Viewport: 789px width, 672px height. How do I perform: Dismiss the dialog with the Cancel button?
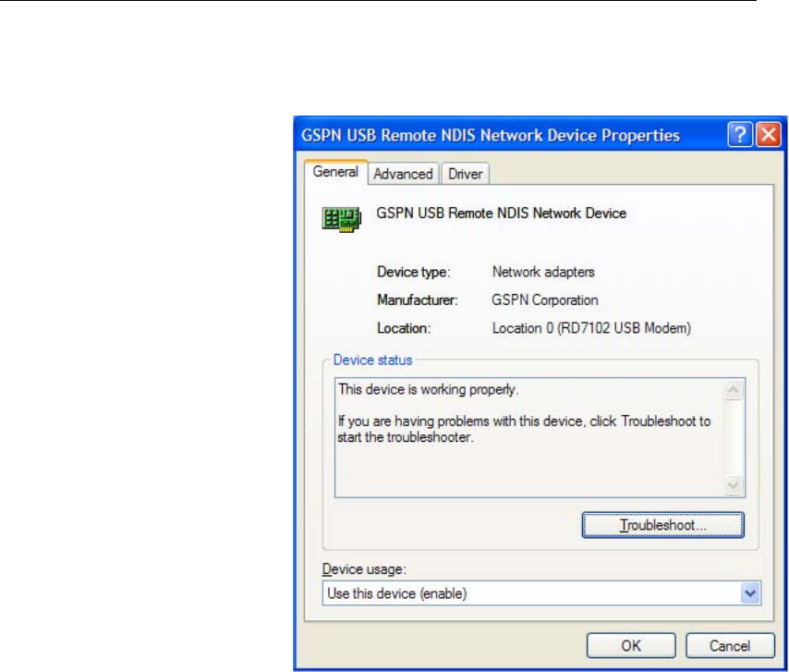click(730, 646)
